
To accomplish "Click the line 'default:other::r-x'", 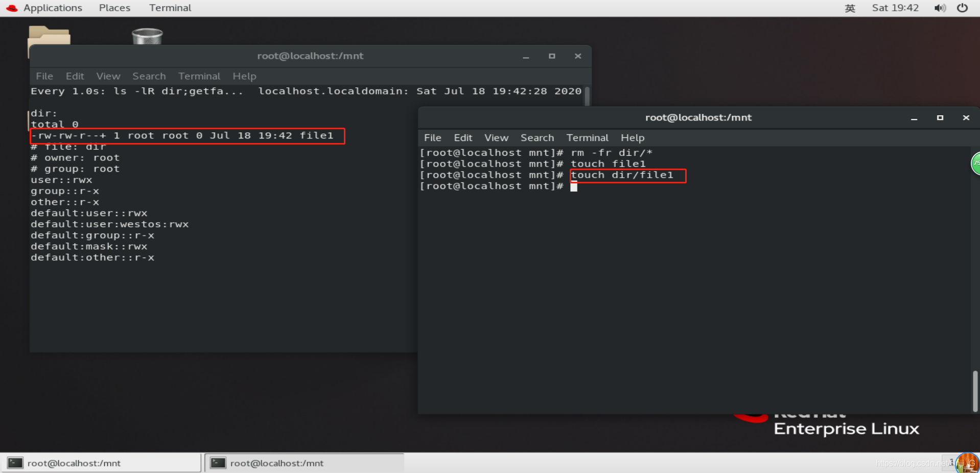I will (x=92, y=257).
